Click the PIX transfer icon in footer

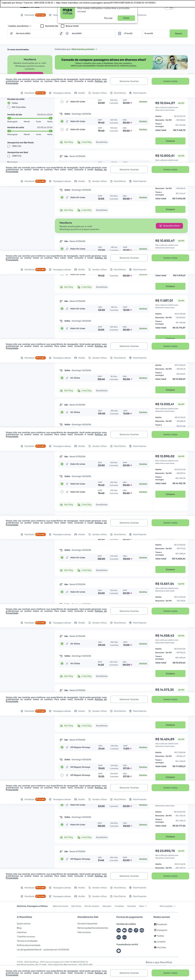tap(118, 951)
